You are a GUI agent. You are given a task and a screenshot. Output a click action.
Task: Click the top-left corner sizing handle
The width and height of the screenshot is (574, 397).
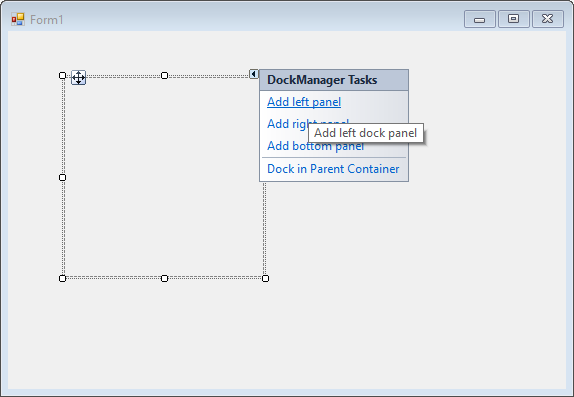[x=63, y=75]
